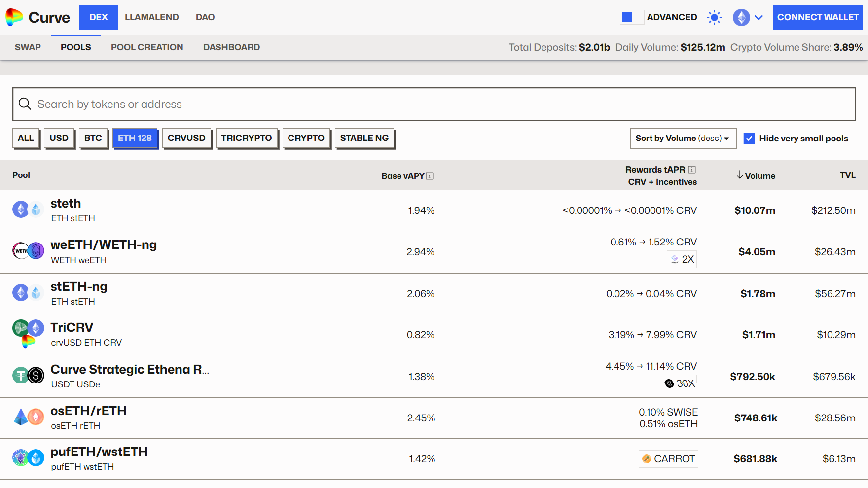Screen dimensions: 868x488
Task: Click TriCRV pool token icons
Action: coord(28,334)
